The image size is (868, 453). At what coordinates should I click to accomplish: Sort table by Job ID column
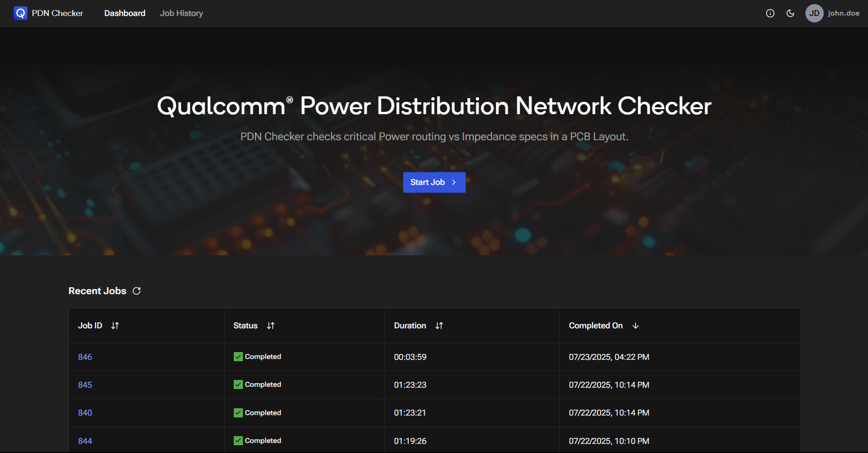115,326
